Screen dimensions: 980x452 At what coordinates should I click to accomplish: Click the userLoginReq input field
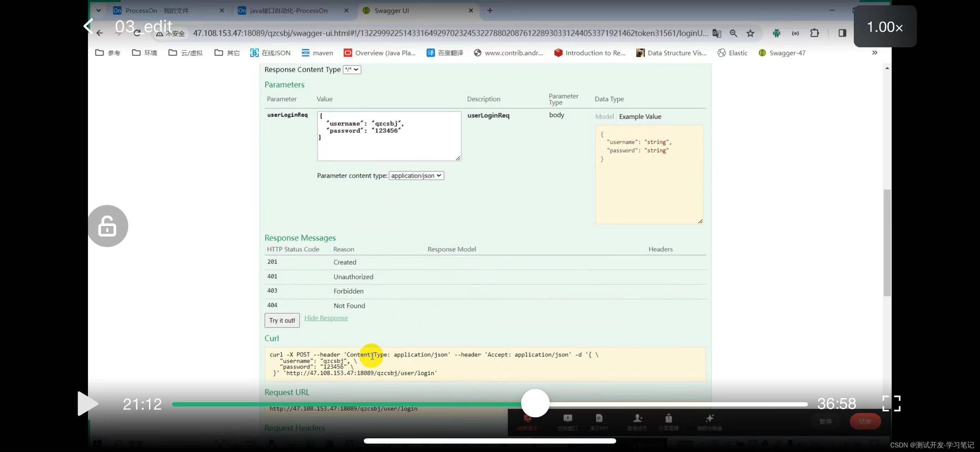pyautogui.click(x=389, y=135)
